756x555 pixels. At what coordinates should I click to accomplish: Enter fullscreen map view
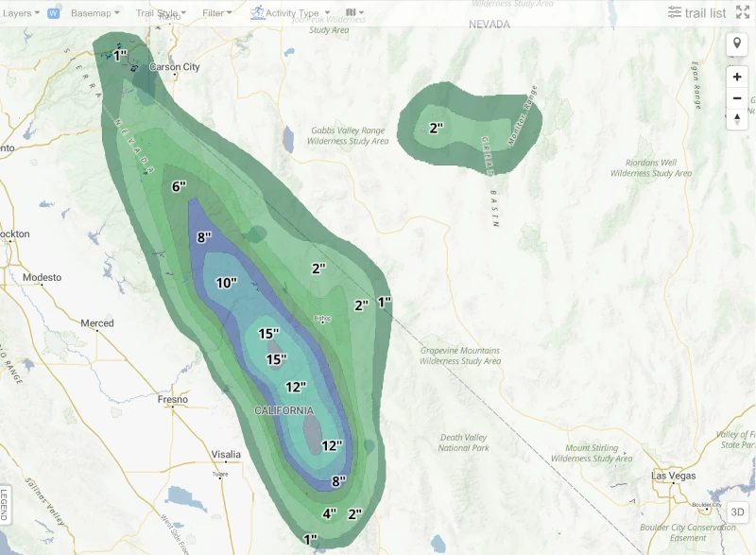[743, 12]
